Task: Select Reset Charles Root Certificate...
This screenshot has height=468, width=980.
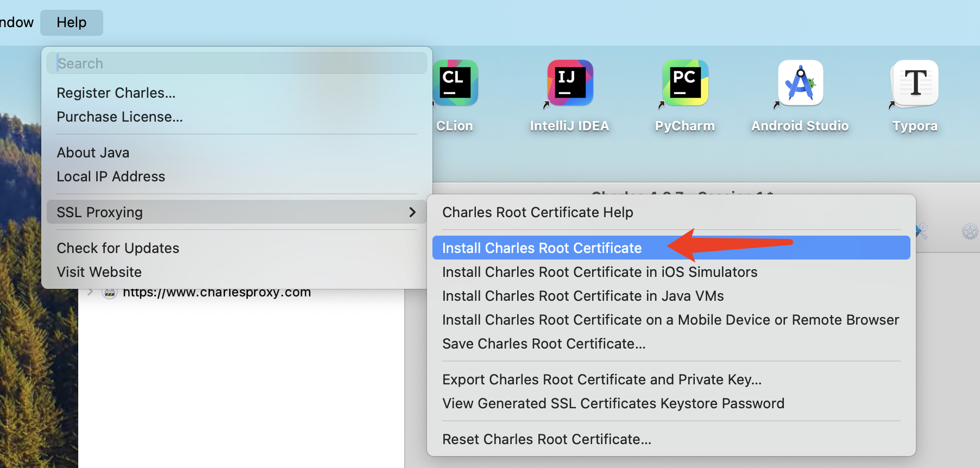Action: coord(671,439)
